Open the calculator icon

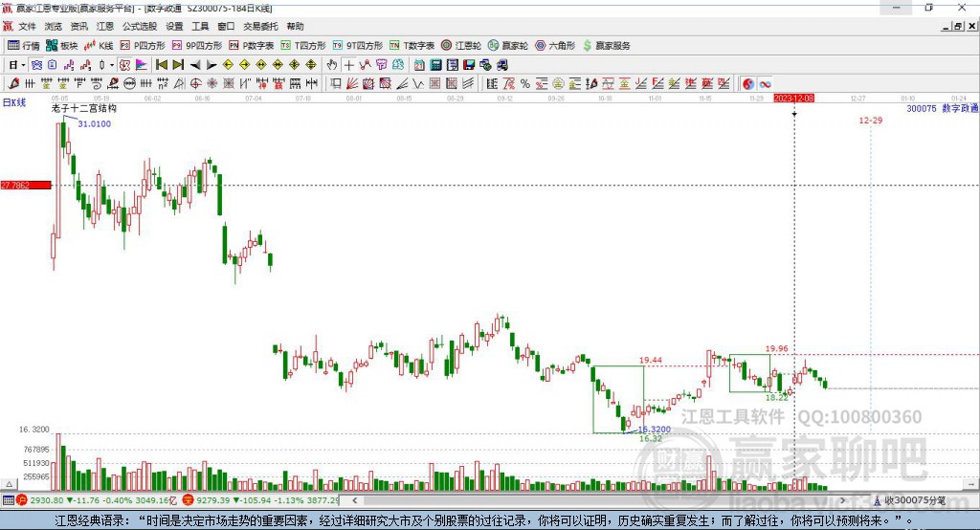(x=435, y=65)
